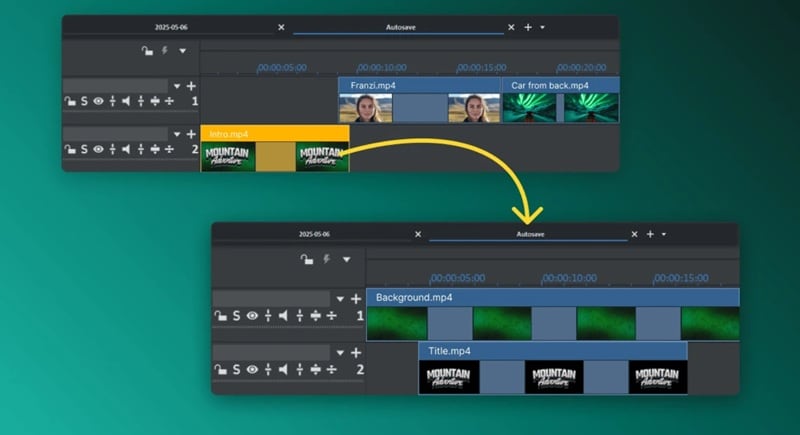Screen dimensions: 800x435
Task: Select the Title.mp4 clip title
Action: point(449,351)
